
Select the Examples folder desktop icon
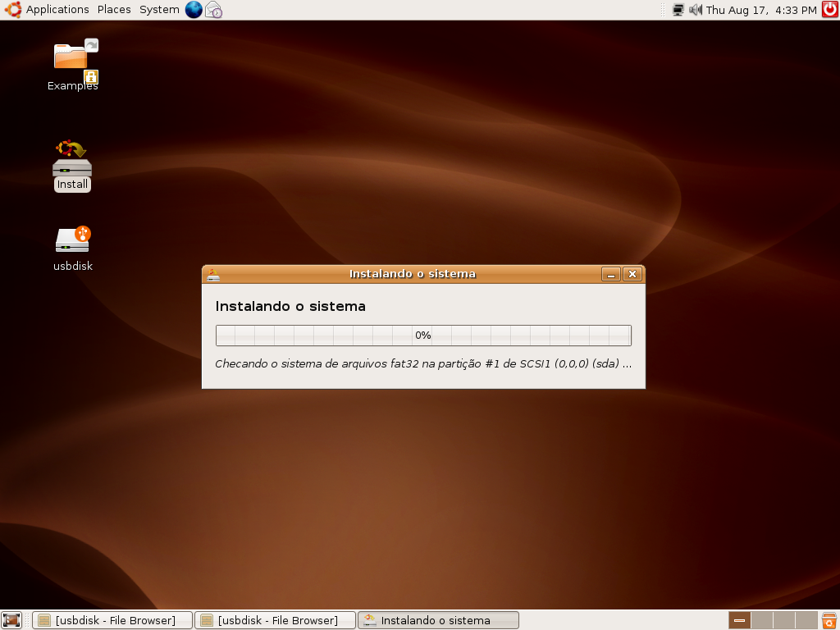73,66
